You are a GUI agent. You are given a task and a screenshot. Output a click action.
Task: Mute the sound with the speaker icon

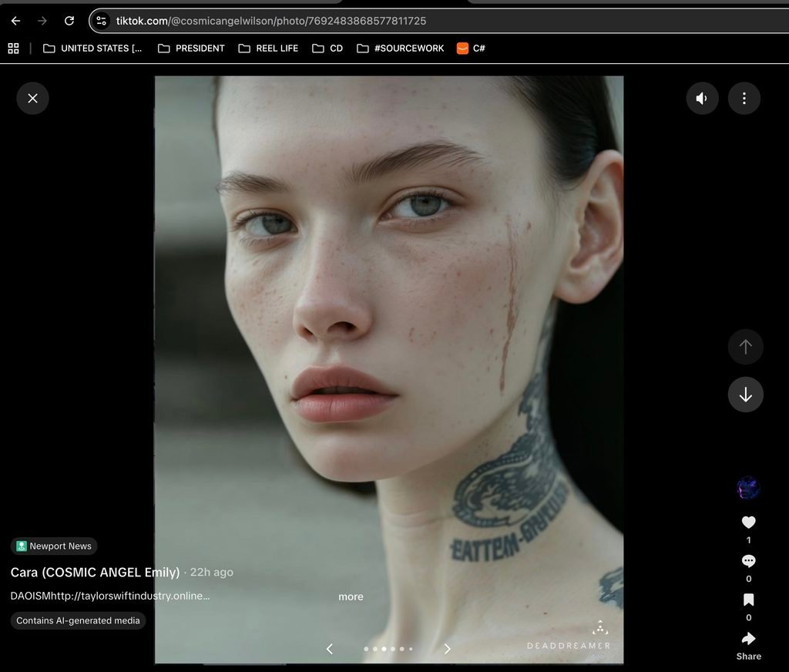coord(702,98)
